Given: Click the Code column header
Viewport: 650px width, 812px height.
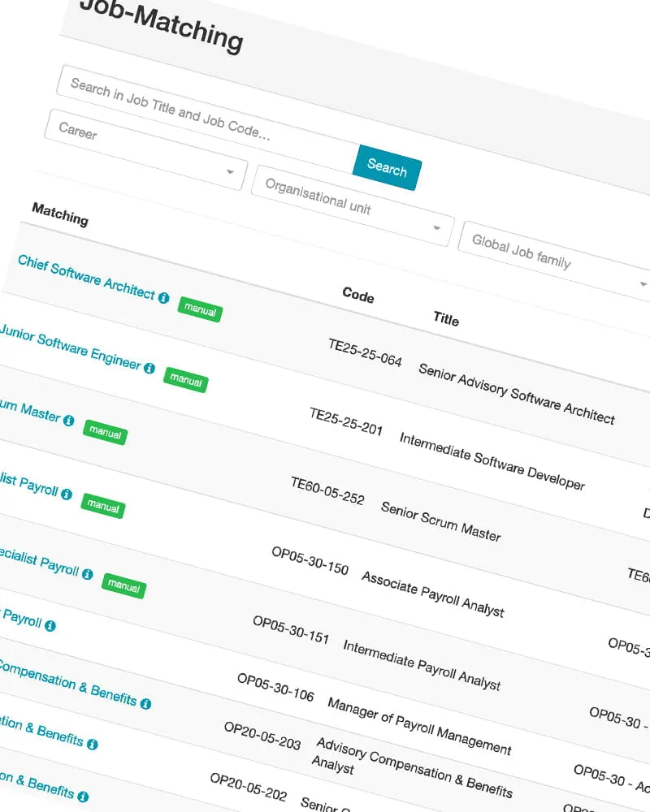Looking at the screenshot, I should 358,295.
